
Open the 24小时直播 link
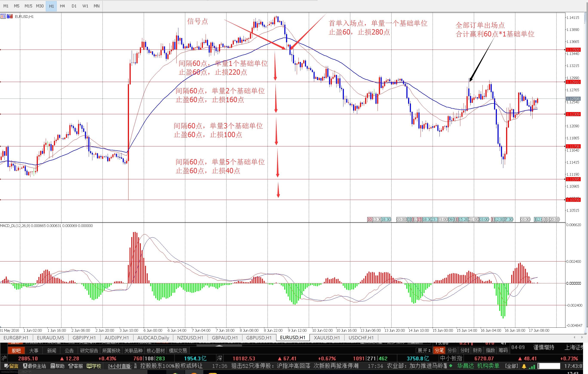click(x=119, y=366)
